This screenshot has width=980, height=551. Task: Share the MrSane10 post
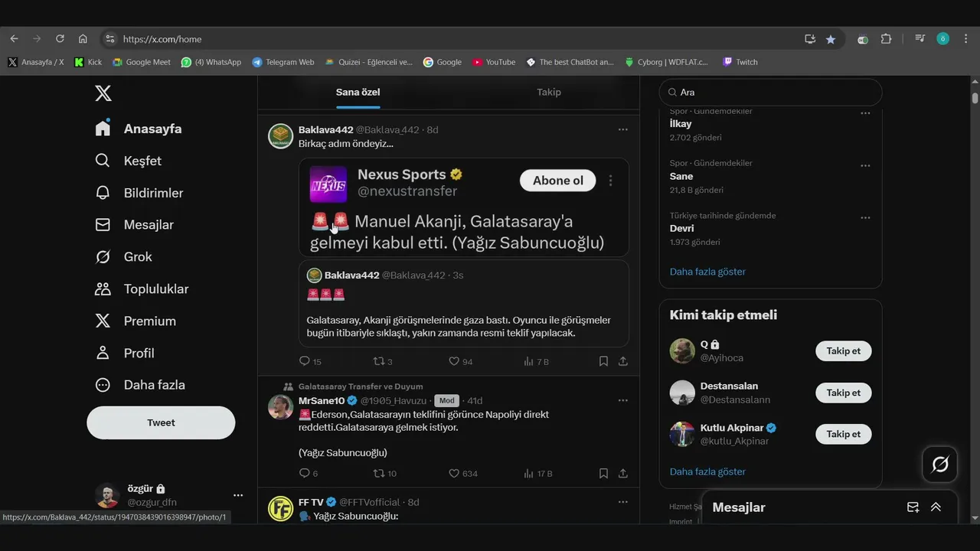pyautogui.click(x=623, y=473)
